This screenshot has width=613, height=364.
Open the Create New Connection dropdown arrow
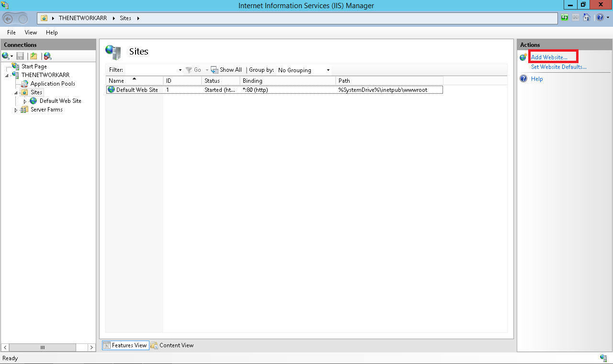12,56
